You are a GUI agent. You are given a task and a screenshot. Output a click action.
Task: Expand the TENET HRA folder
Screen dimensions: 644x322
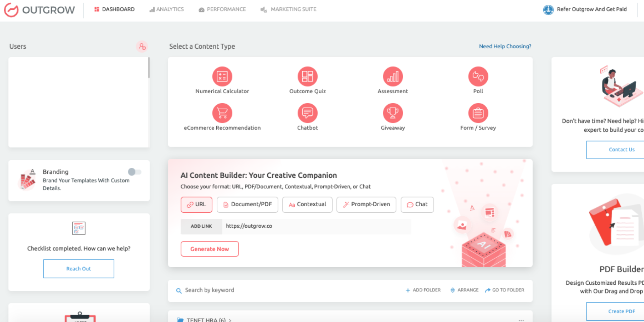230,320
